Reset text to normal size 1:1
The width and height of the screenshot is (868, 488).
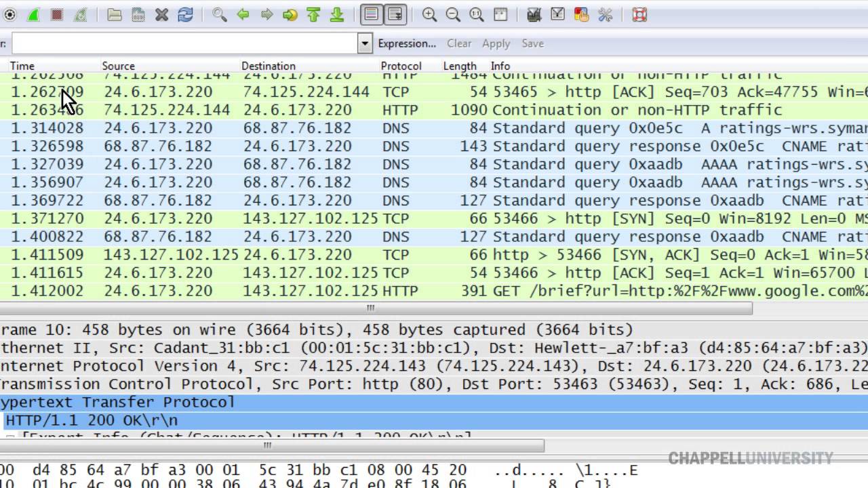pos(477,14)
